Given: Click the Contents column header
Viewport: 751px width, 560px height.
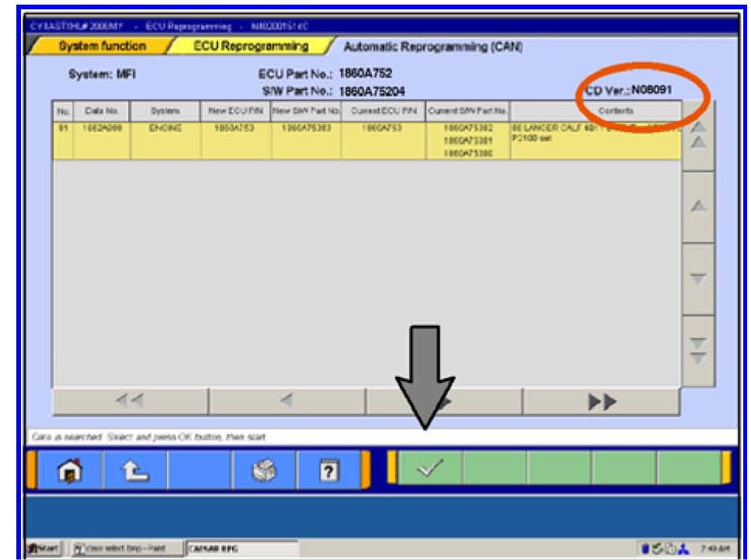Looking at the screenshot, I should pos(595,110).
